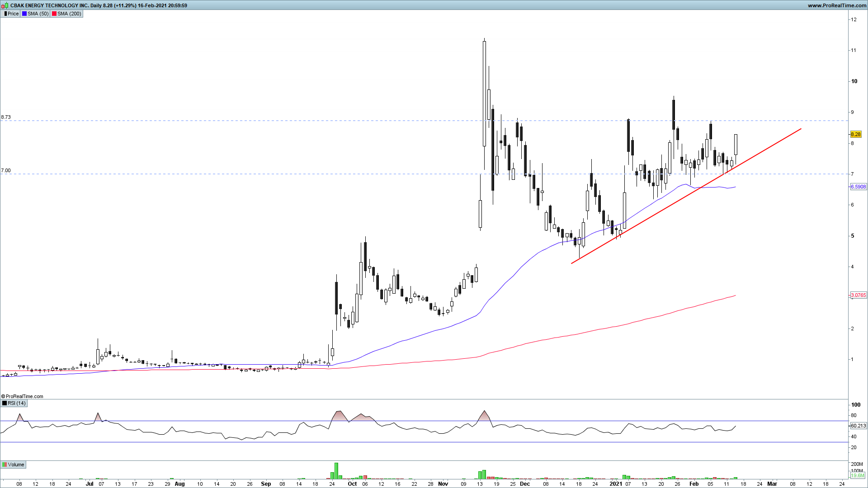Click the 10 label on price scale
868x488 pixels.
coord(854,81)
